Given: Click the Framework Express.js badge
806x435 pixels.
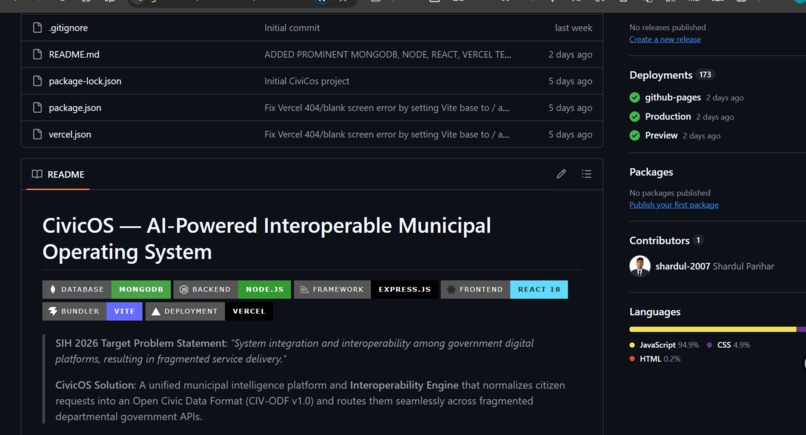Looking at the screenshot, I should [366, 289].
